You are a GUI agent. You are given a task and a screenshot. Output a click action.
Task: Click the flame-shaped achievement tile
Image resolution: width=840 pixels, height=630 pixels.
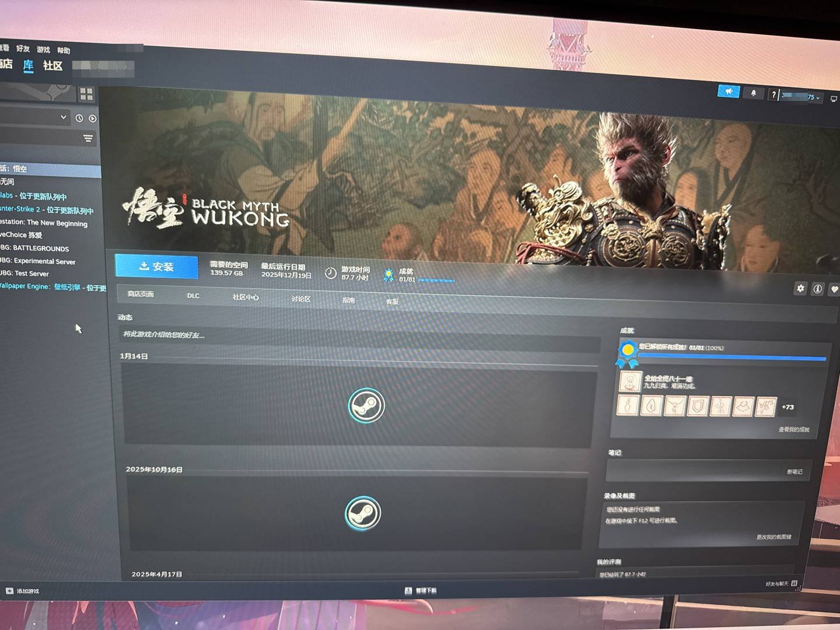click(651, 405)
